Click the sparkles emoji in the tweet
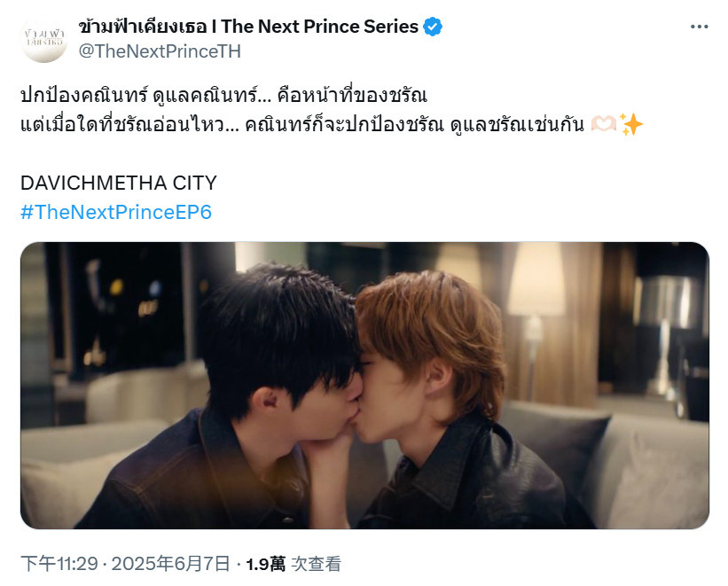Image resolution: width=728 pixels, height=586 pixels. [630, 124]
